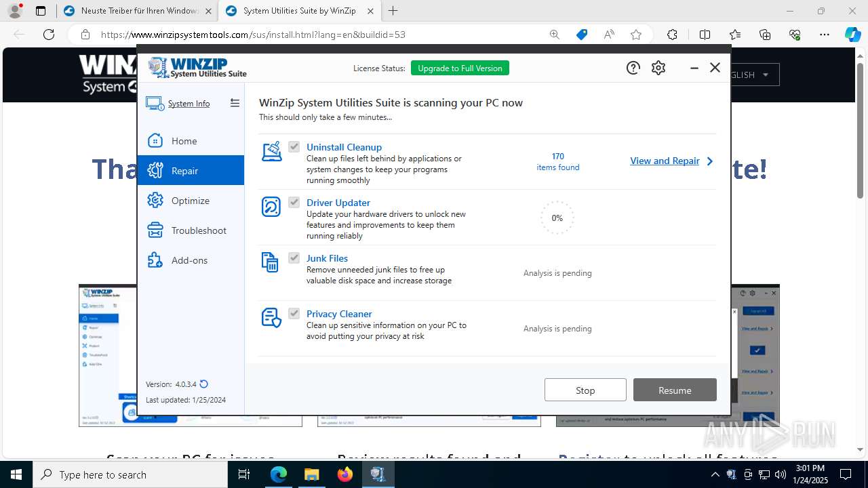Open the Uninstall Cleanup title link
868x488 pixels.
[x=344, y=147]
